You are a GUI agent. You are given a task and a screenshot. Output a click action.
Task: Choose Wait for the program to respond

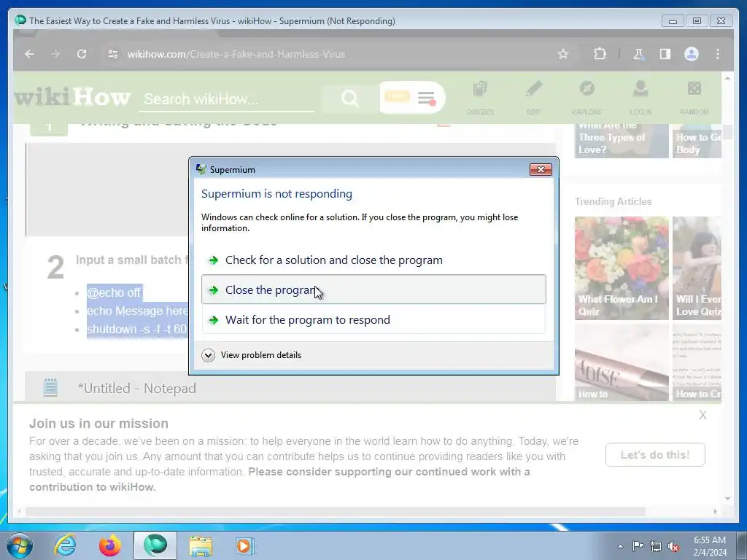[x=373, y=319]
